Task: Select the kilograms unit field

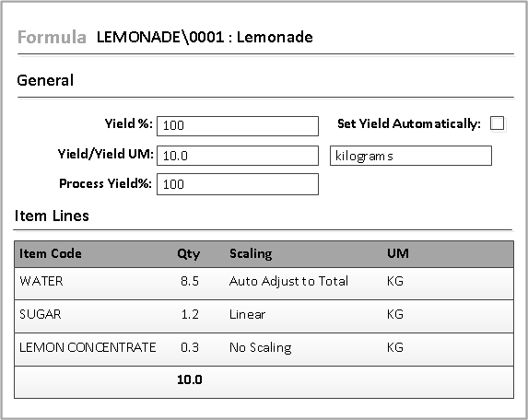Action: tap(410, 156)
